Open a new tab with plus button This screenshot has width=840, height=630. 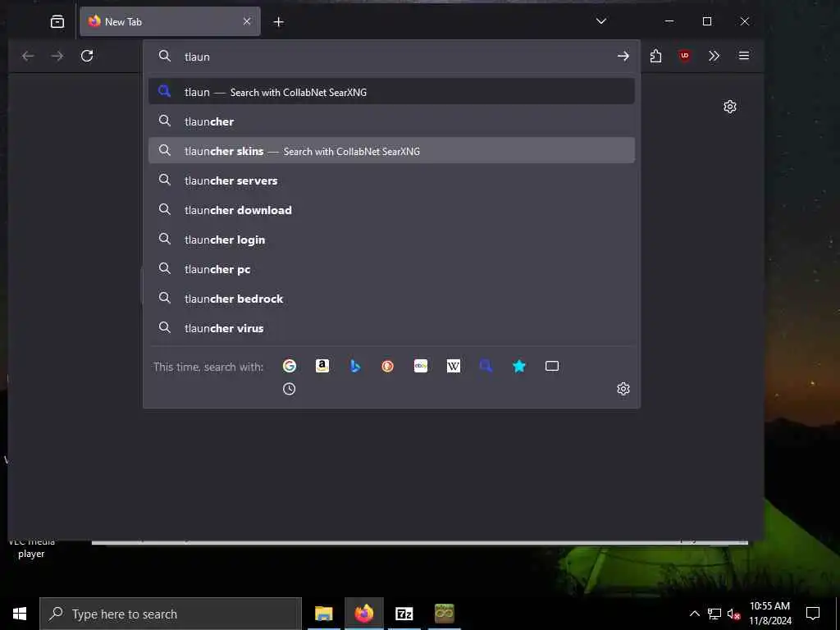point(279,21)
